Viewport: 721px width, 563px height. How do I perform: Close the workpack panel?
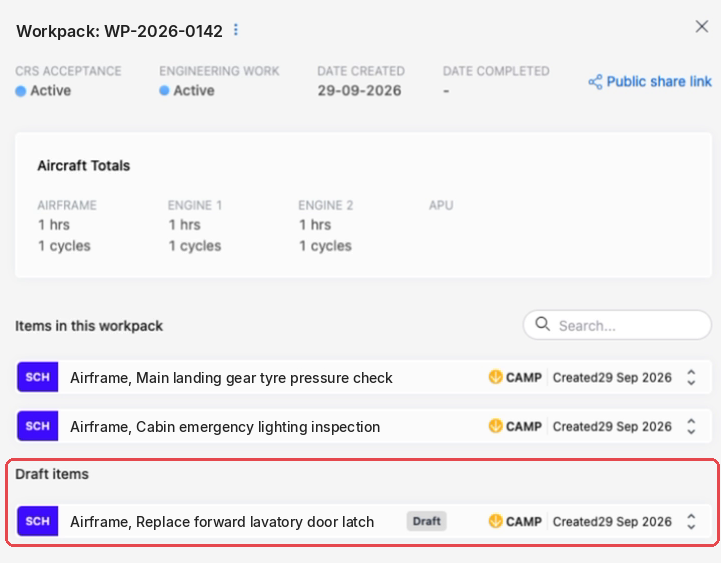coord(702,27)
